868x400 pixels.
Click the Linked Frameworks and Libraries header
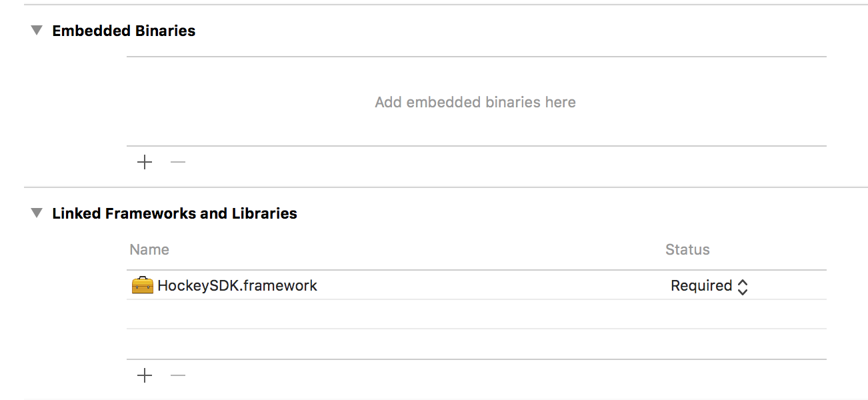pyautogui.click(x=175, y=213)
